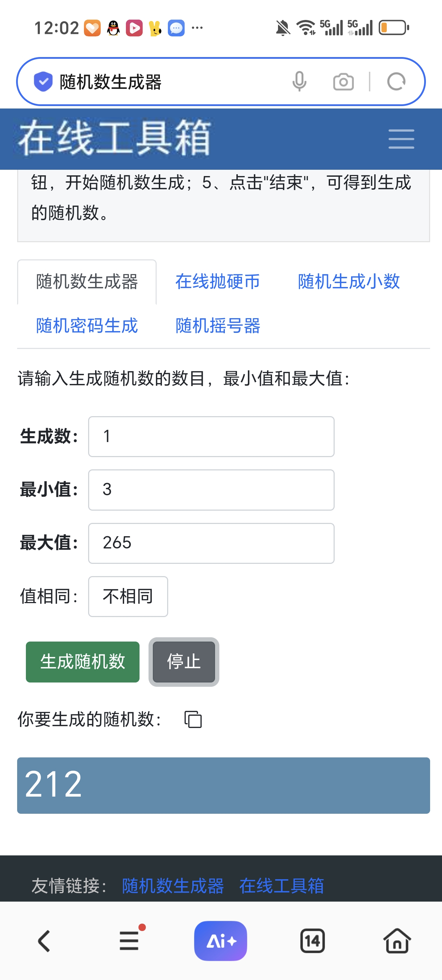Switch to 在线抛硬币 tab

(x=218, y=282)
